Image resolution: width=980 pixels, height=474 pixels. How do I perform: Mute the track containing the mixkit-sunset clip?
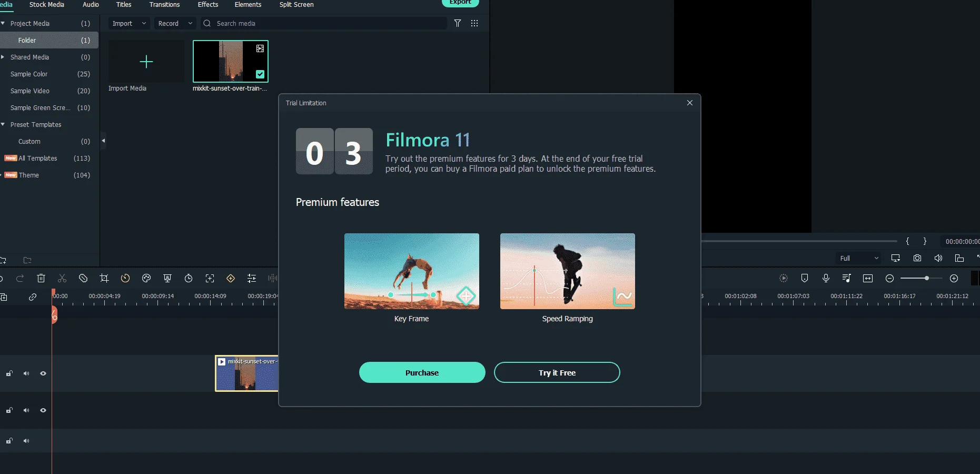[x=26, y=373]
